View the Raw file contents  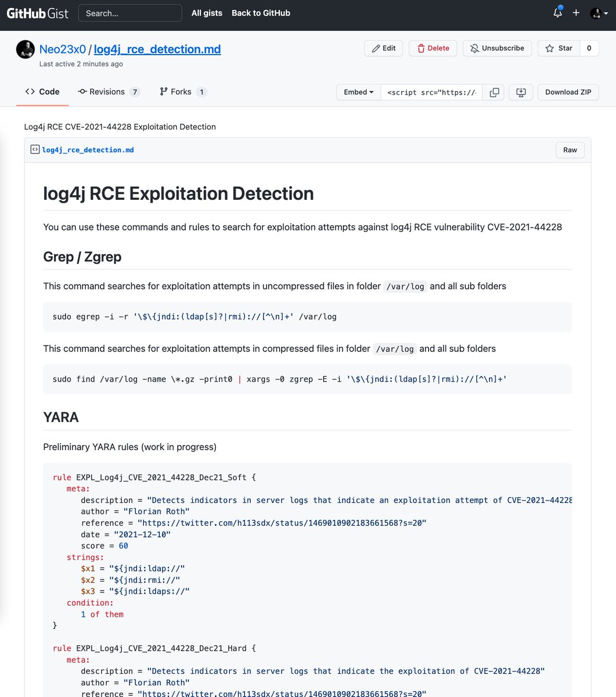[x=570, y=150]
